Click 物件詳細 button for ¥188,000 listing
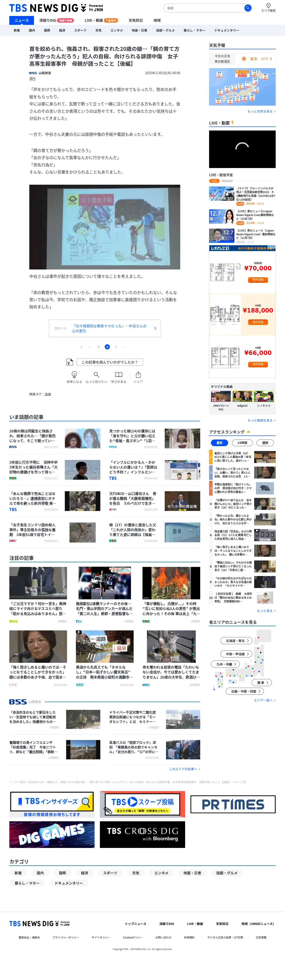285x980 pixels. 258,322
